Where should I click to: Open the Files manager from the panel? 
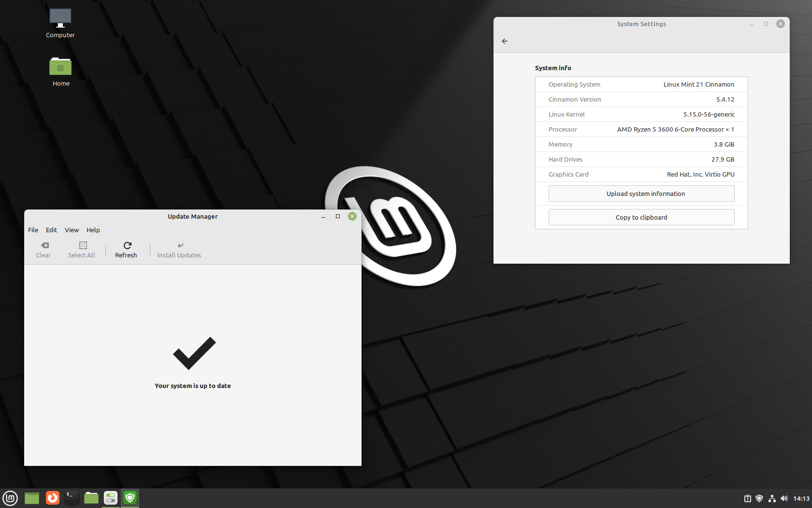click(x=91, y=498)
